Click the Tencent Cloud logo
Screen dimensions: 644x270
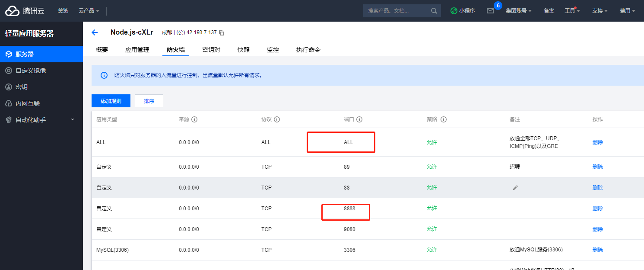pos(25,11)
